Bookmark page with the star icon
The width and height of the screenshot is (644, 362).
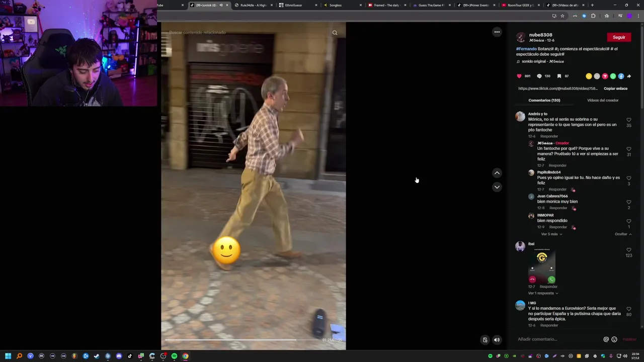[x=562, y=16]
